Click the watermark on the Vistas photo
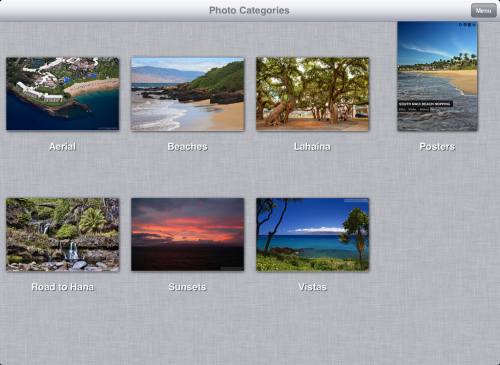Viewport: 500px width, 365px height. 356,200
